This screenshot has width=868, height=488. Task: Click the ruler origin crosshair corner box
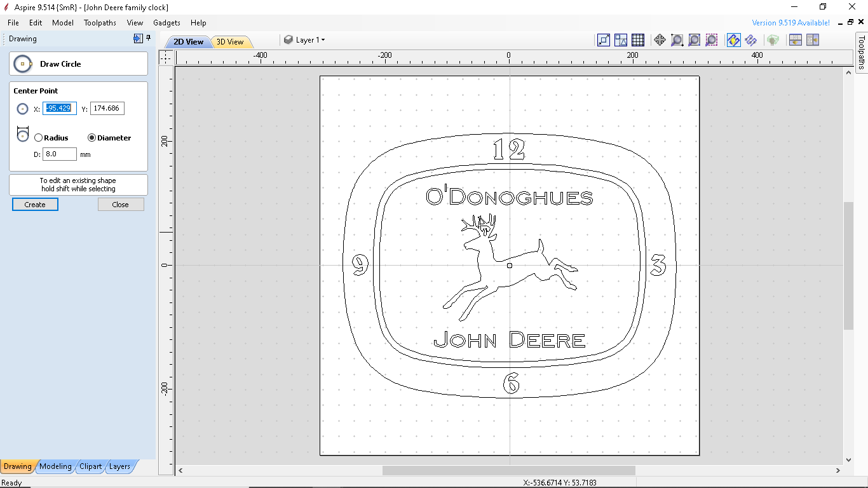pyautogui.click(x=166, y=57)
